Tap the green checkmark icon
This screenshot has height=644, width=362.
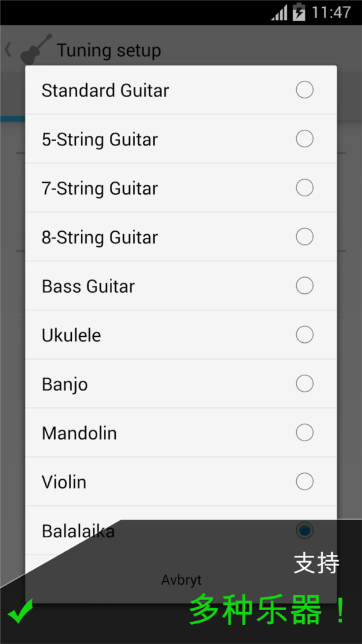(x=21, y=612)
